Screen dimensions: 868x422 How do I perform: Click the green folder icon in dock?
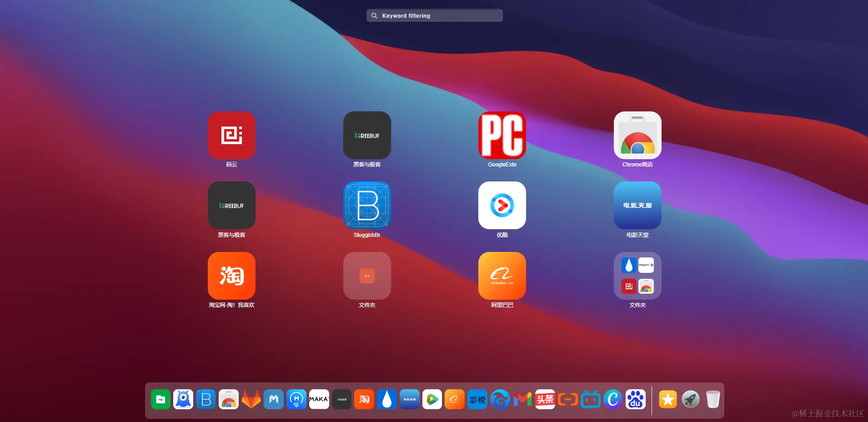(x=161, y=399)
